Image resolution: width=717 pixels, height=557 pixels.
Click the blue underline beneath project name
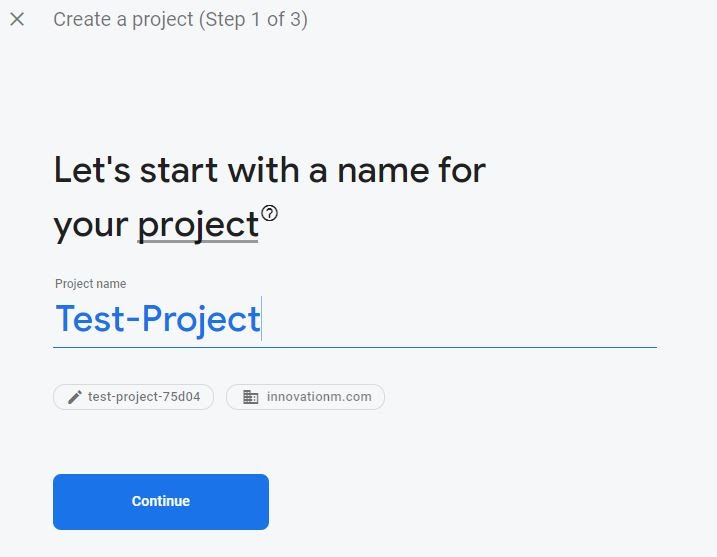tap(354, 347)
